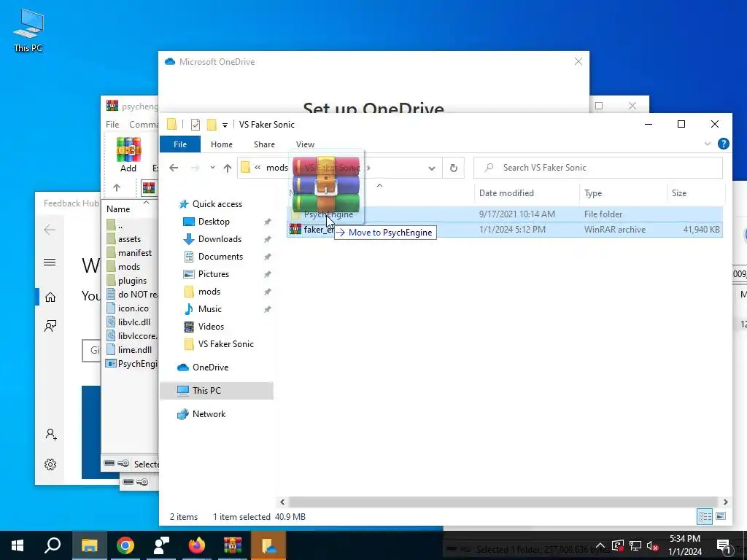Select the PsychEngine folder row

(505, 214)
